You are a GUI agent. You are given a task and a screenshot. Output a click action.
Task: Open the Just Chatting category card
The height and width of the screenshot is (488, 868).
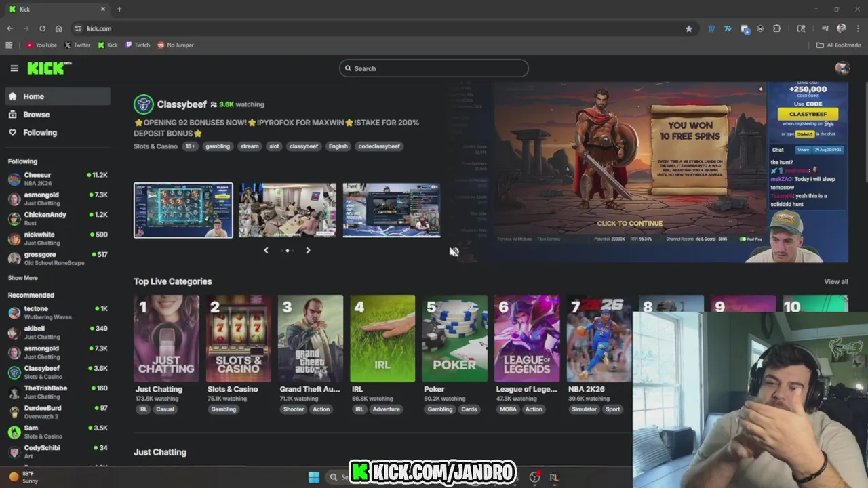point(166,338)
